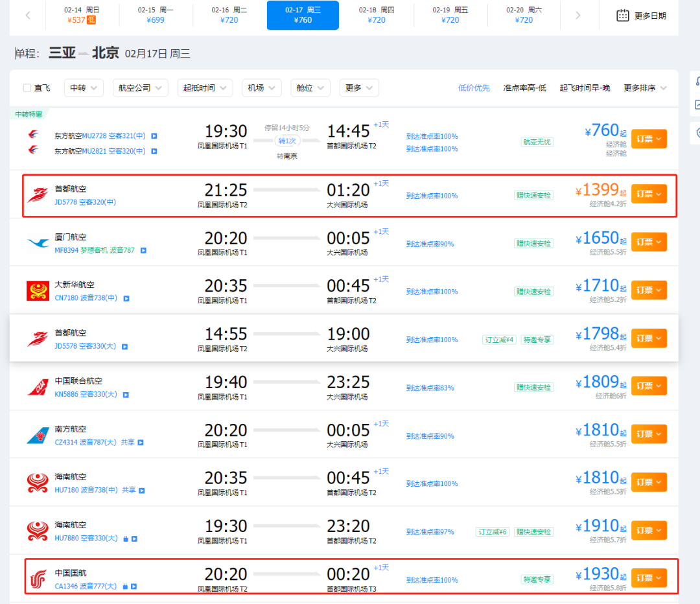This screenshot has height=604, width=700.
Task: Click the 海南航空 logo beside HU7180
Action: (x=37, y=481)
